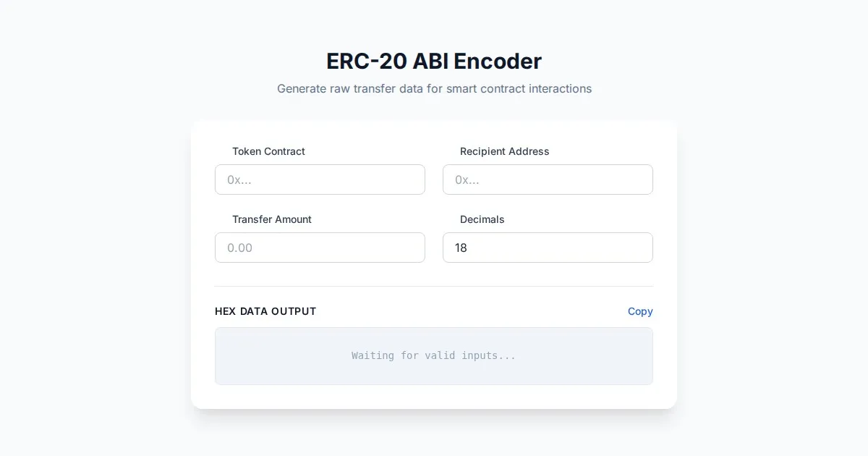Click the word "Encoder" in the page heading

pos(498,61)
